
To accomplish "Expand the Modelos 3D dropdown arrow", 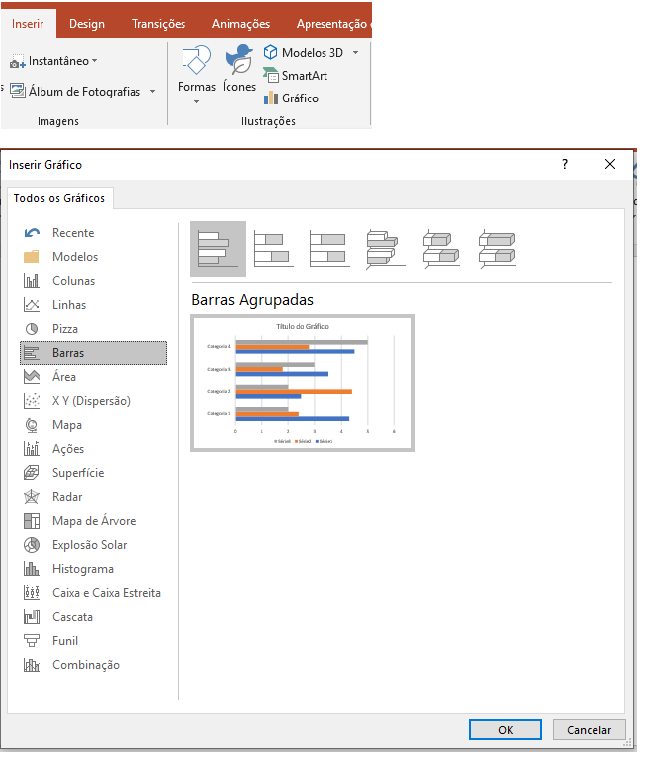I will (355, 52).
